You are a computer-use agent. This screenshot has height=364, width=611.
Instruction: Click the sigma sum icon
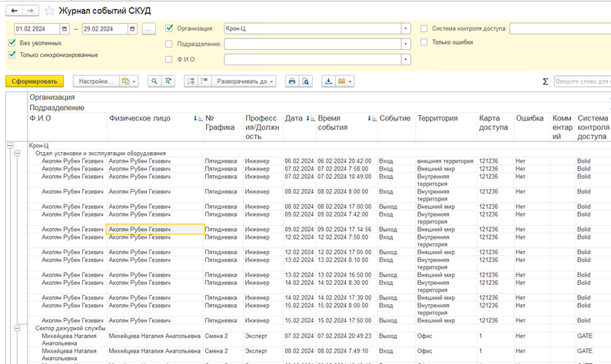(x=545, y=81)
